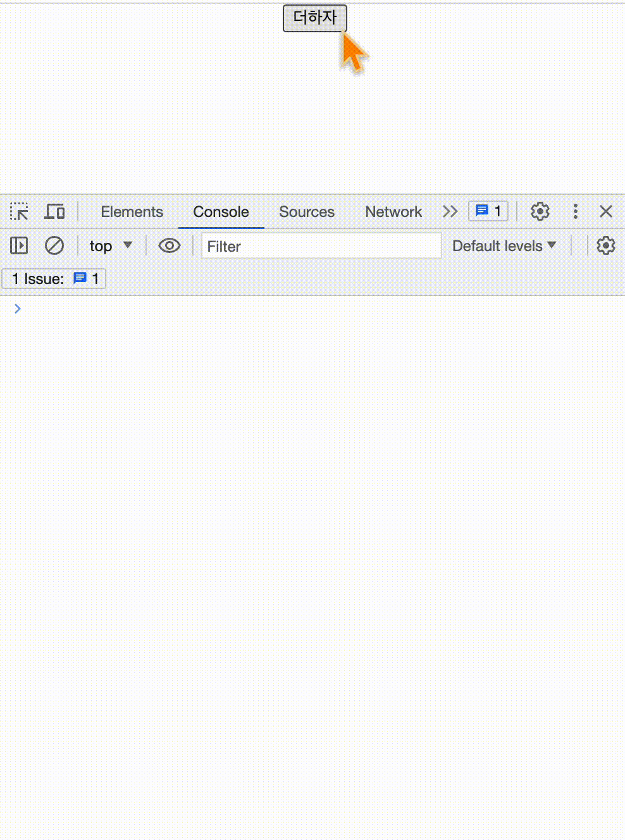This screenshot has width=625, height=840.
Task: Show the console sidebar
Action: coord(19,245)
